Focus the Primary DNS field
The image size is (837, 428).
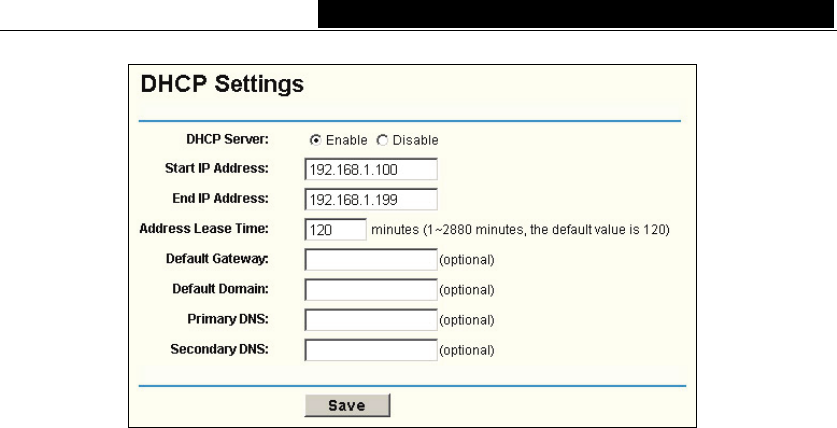371,320
